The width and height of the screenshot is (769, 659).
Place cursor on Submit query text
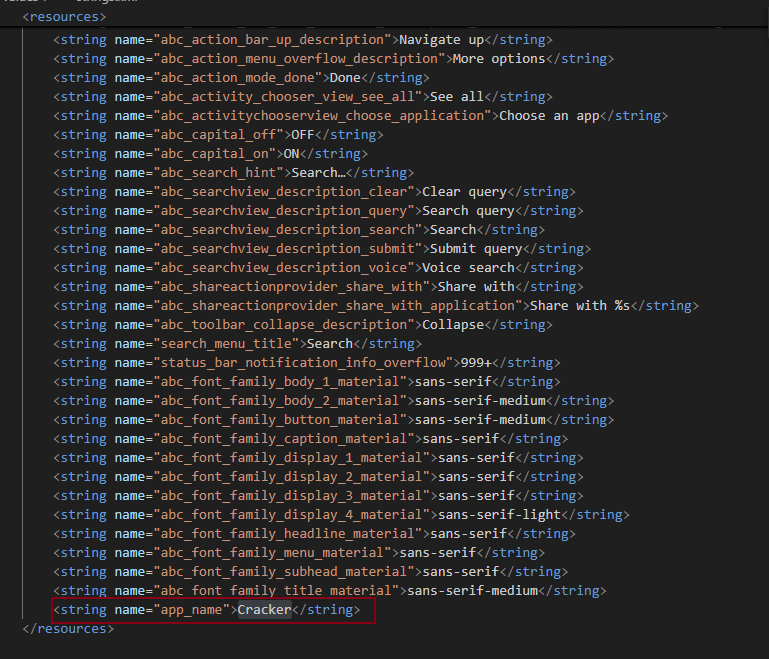pos(475,249)
